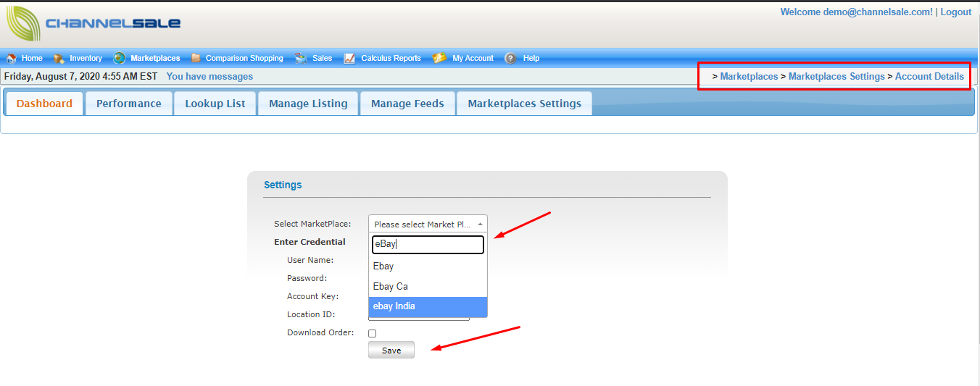Click the Password label

[307, 278]
